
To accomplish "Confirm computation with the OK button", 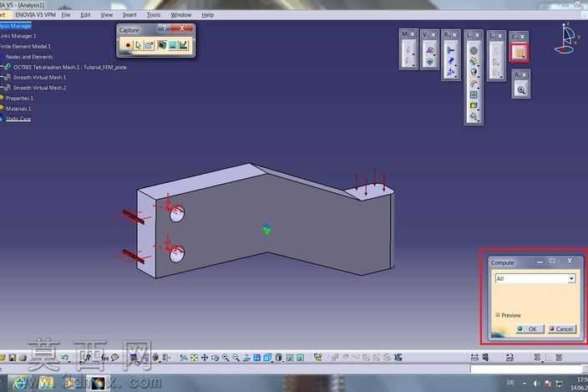I will [530, 329].
